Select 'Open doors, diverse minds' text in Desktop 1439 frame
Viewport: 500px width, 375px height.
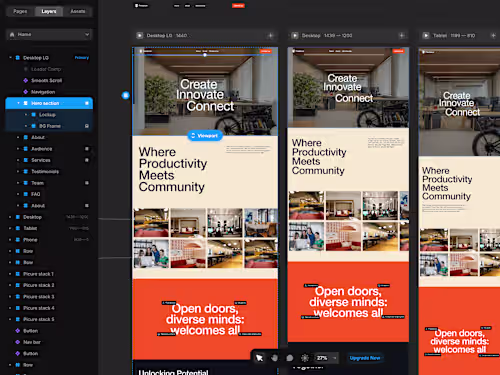click(x=348, y=302)
